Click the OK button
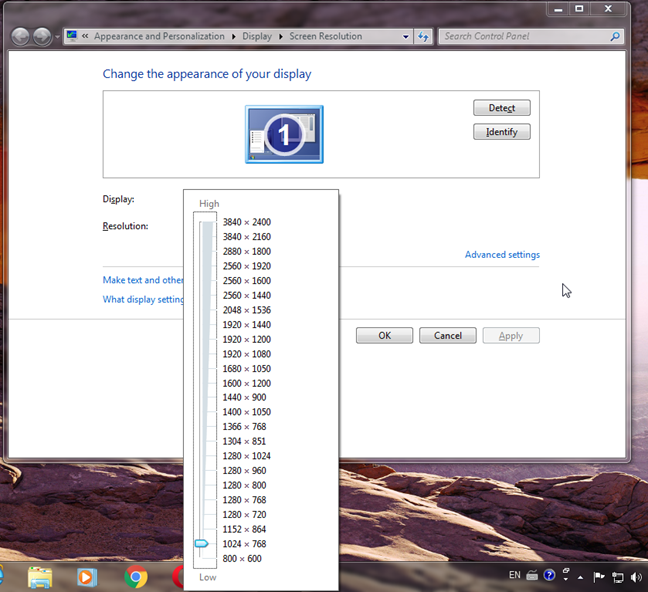Screen dimensions: 648x592 click(384, 336)
